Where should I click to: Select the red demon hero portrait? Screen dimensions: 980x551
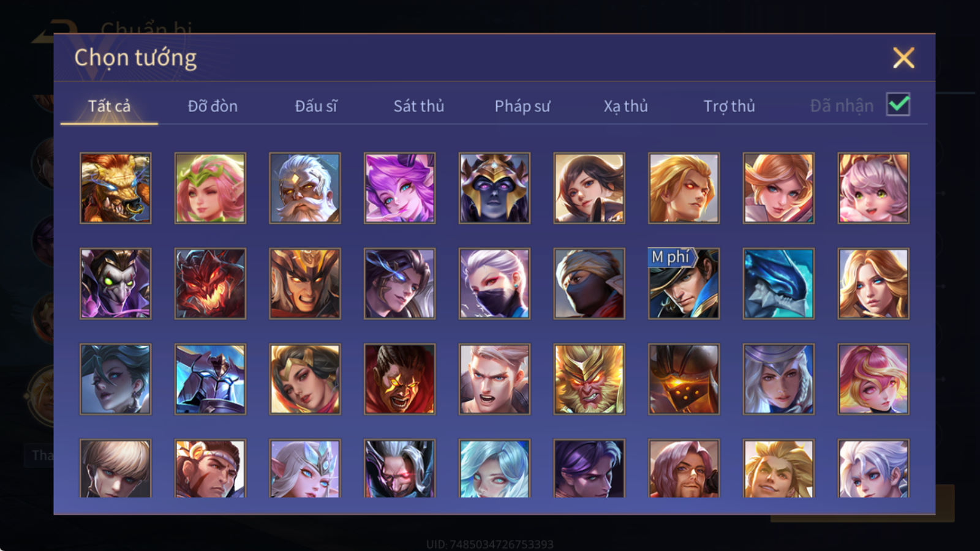(210, 283)
